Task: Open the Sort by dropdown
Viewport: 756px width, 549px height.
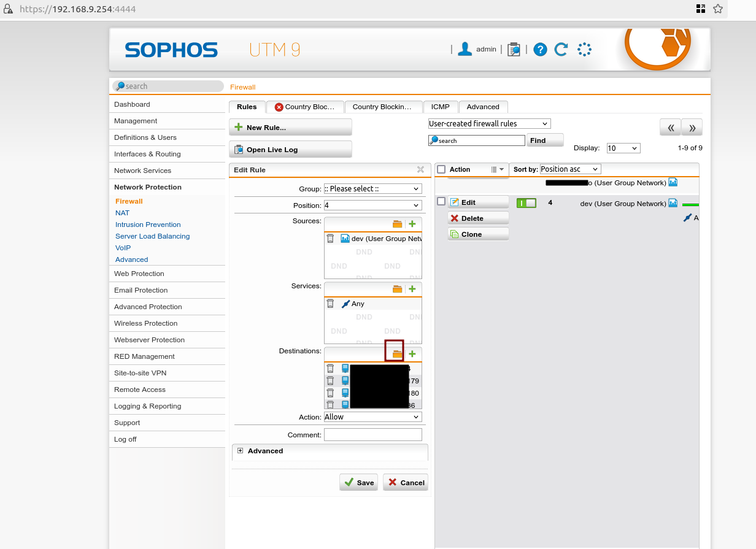Action: (x=569, y=169)
